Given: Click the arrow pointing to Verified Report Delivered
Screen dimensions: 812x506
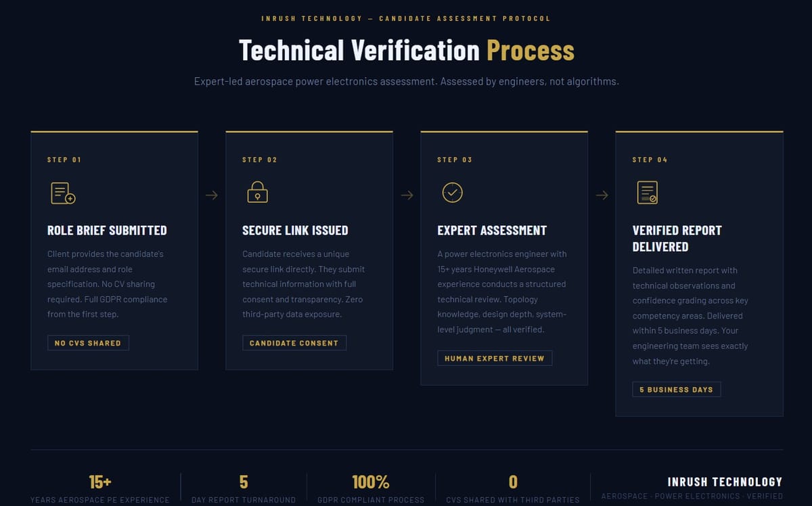Looking at the screenshot, I should tap(602, 195).
